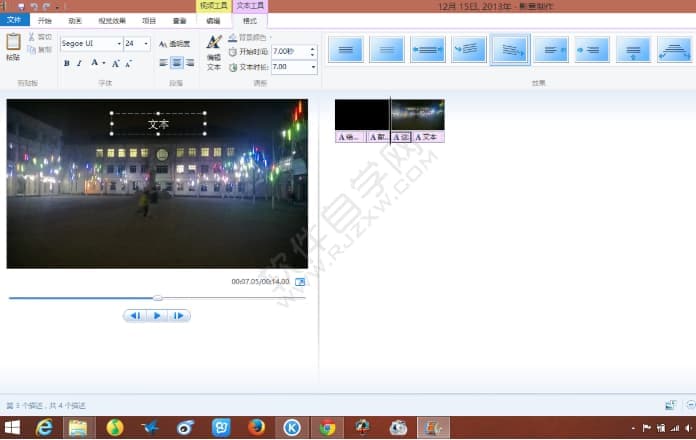Select center text alignment
This screenshot has height=440, width=696.
[x=176, y=63]
